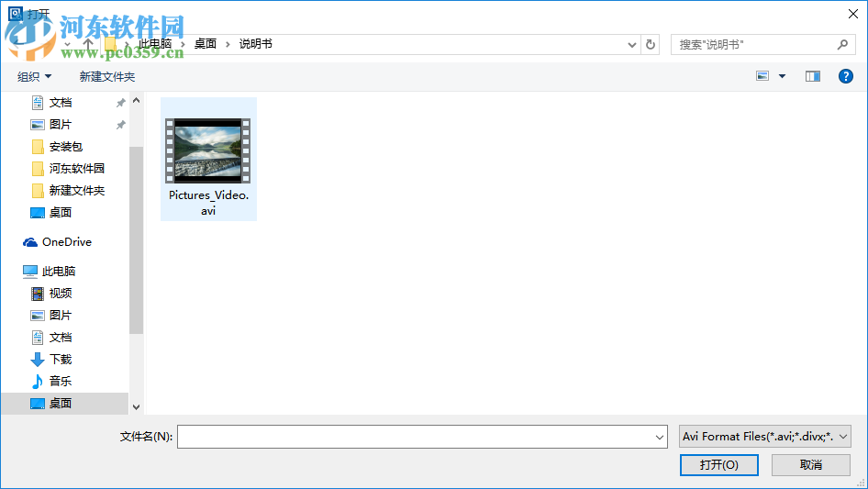Open 下载 under 此电脑
Viewport: 868px width, 489px height.
click(x=61, y=360)
